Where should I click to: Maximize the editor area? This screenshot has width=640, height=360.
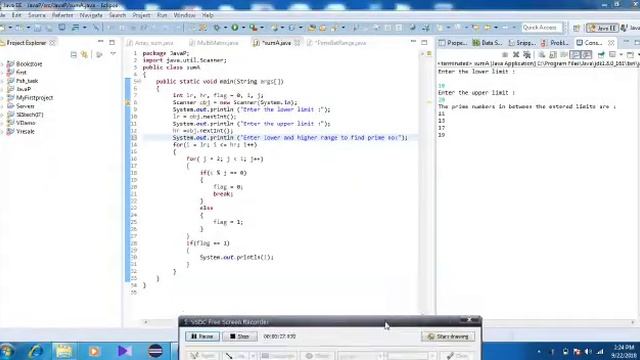[x=424, y=42]
